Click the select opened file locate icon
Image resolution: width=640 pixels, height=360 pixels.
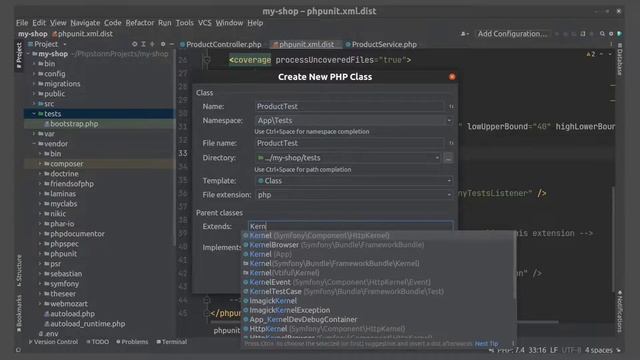[x=134, y=44]
